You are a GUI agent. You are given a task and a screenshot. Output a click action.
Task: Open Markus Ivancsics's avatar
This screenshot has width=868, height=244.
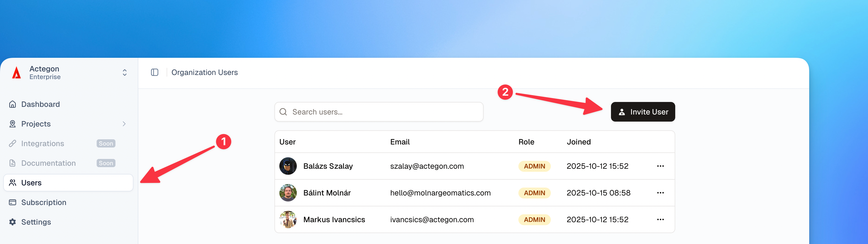pos(288,219)
